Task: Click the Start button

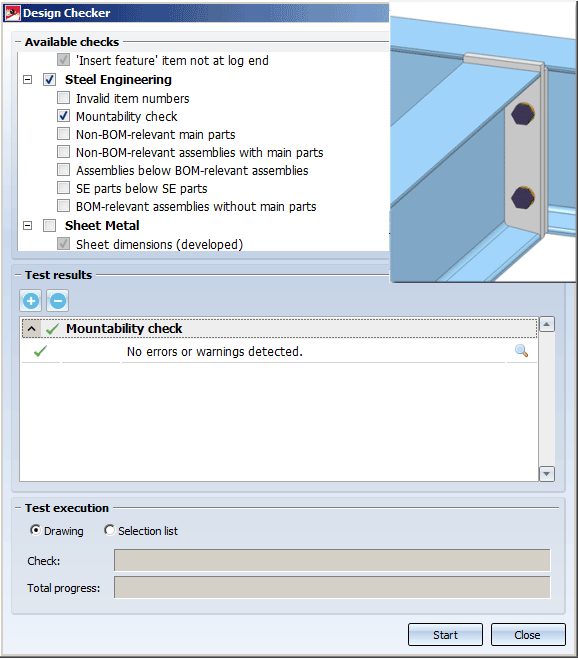Action: 445,634
